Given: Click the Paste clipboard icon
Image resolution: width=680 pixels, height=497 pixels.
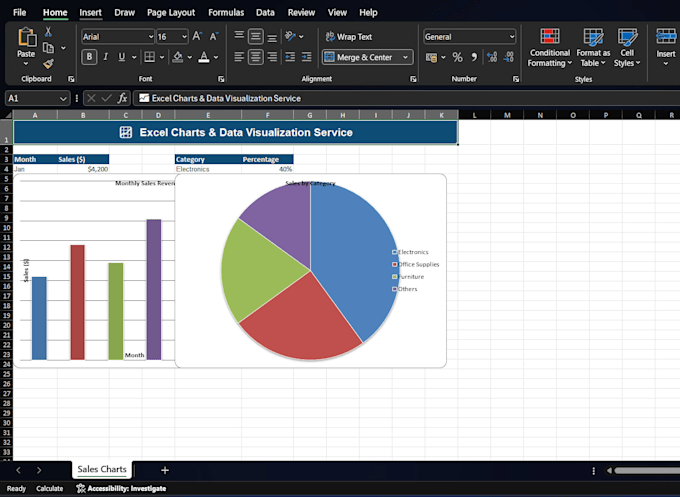Looking at the screenshot, I should (x=26, y=38).
